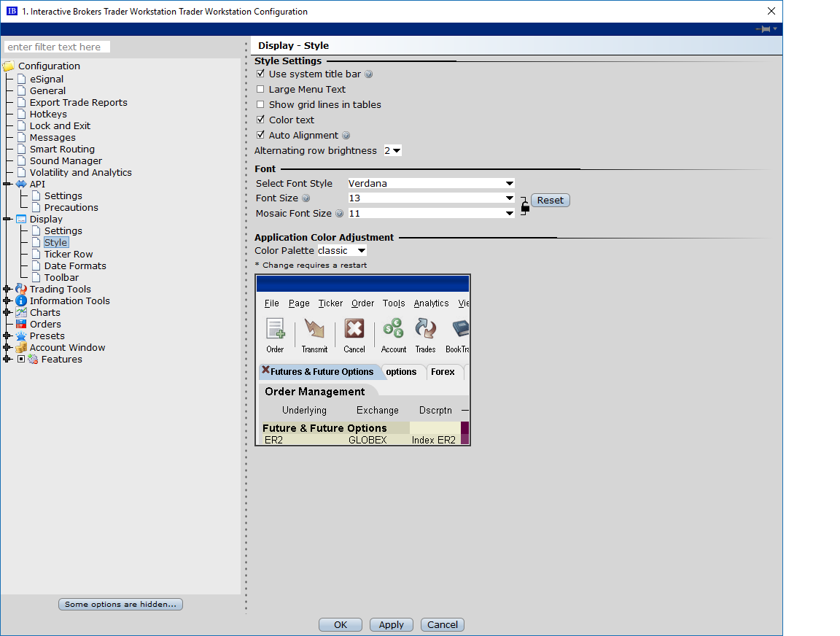Toggle the Features tree checkbox

tap(21, 359)
